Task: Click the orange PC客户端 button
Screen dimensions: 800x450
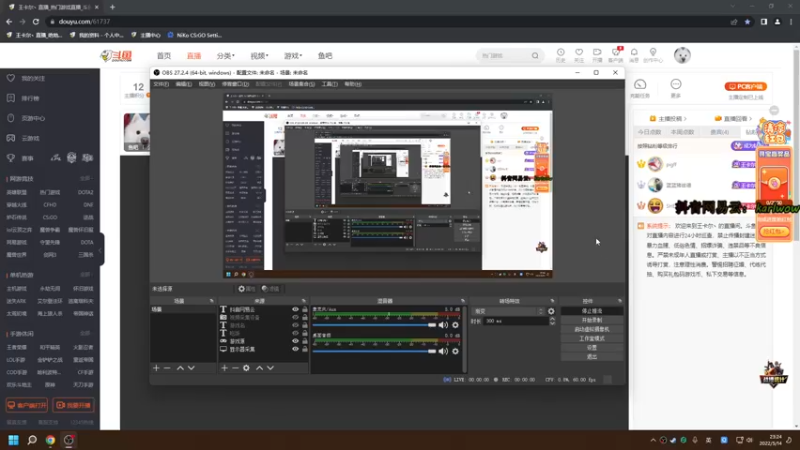Action: (x=746, y=86)
